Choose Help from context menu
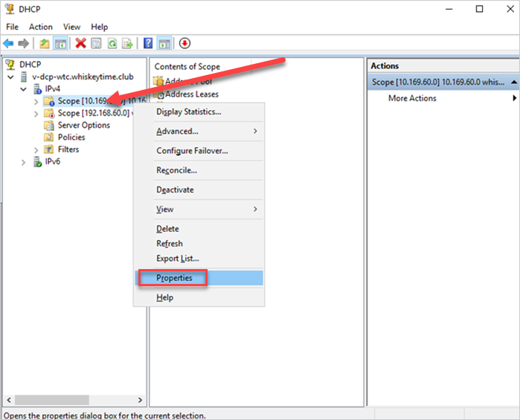Viewport: 520px width, 420px height. click(199, 297)
